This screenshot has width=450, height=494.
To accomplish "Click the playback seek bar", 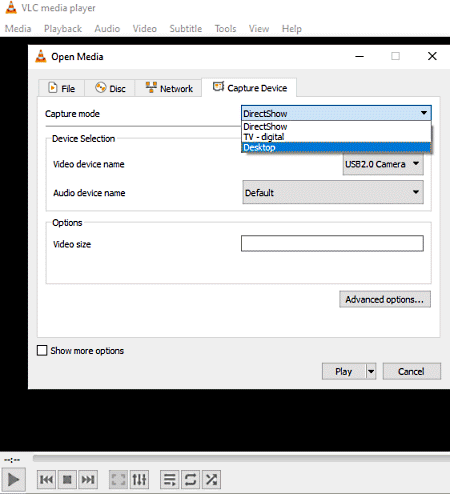I will coord(241,459).
